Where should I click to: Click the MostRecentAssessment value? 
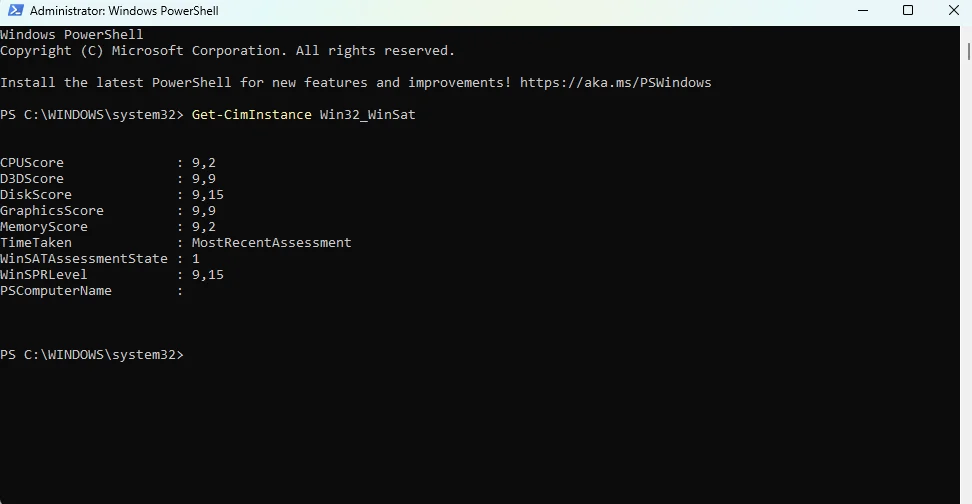pos(271,243)
